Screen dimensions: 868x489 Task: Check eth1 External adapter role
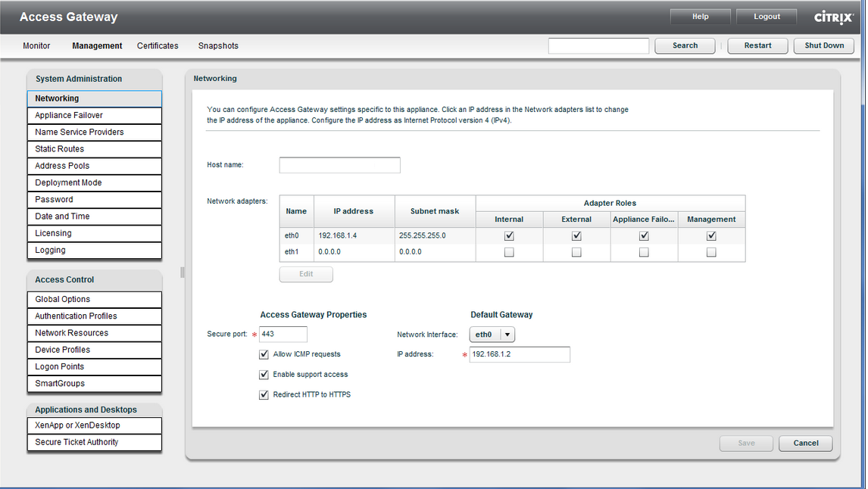click(576, 253)
